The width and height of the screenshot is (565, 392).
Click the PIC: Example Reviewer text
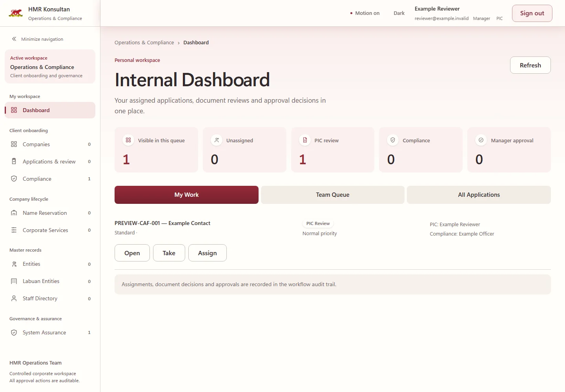click(455, 224)
